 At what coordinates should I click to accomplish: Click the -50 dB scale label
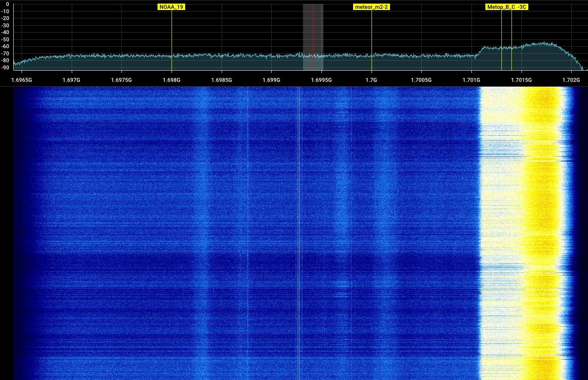tap(5, 39)
